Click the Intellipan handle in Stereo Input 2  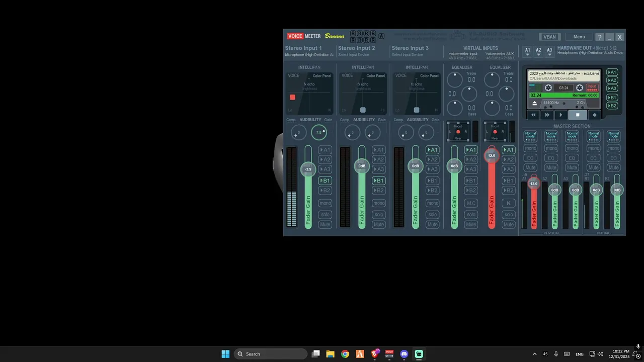click(363, 110)
